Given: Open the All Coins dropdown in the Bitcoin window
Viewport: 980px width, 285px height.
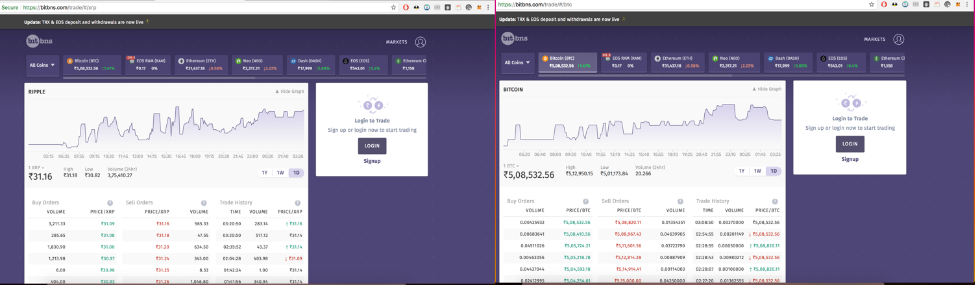Looking at the screenshot, I should [517, 63].
